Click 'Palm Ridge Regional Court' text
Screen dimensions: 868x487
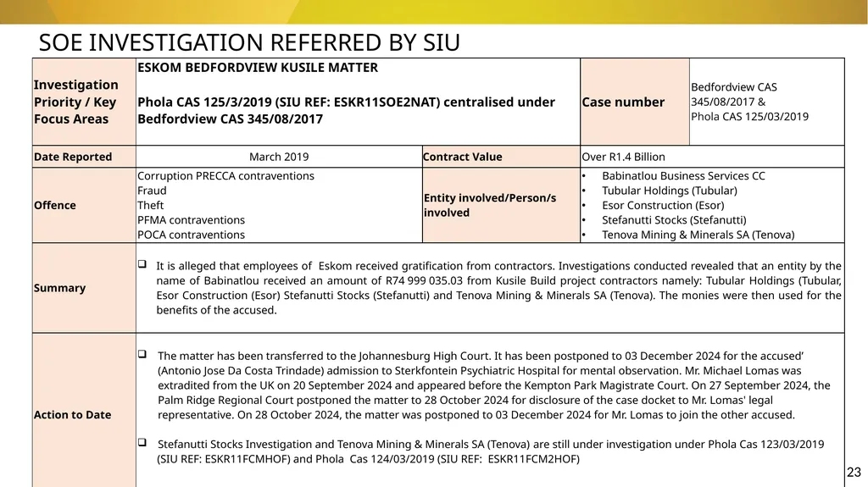click(x=224, y=400)
